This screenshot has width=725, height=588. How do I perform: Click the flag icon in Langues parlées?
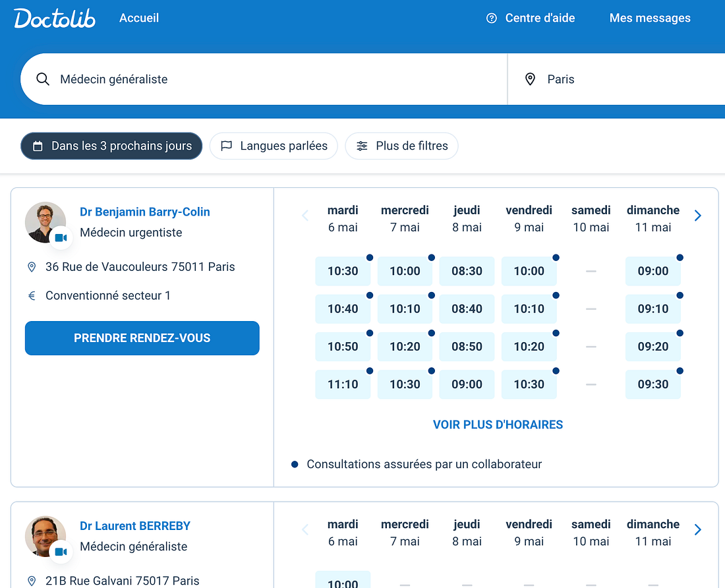[227, 146]
